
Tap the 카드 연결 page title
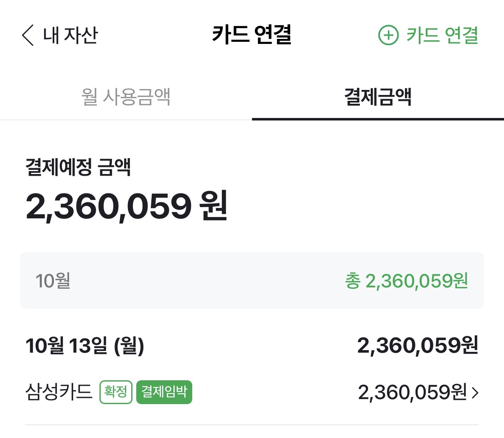click(252, 35)
